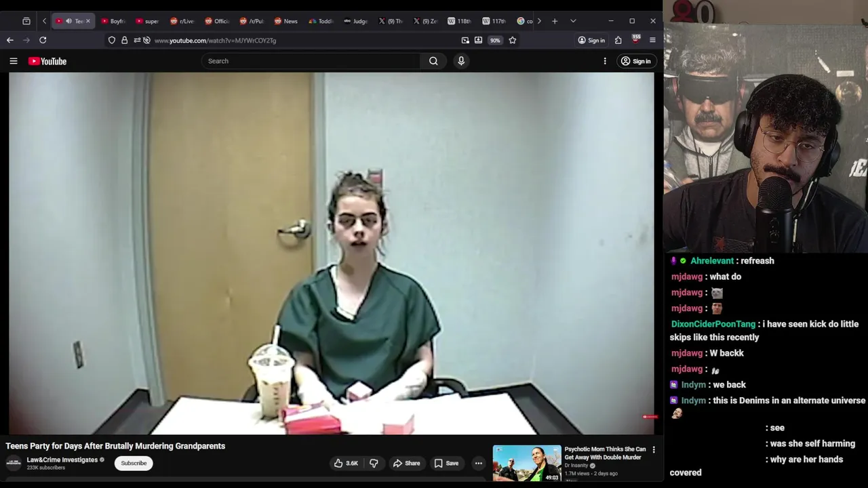Open the workspaces icon left of tabs
This screenshot has width=868, height=488.
(x=26, y=21)
